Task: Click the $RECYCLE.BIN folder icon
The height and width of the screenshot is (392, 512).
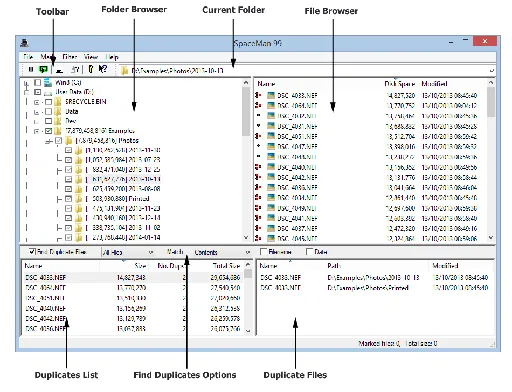Action: click(x=58, y=102)
